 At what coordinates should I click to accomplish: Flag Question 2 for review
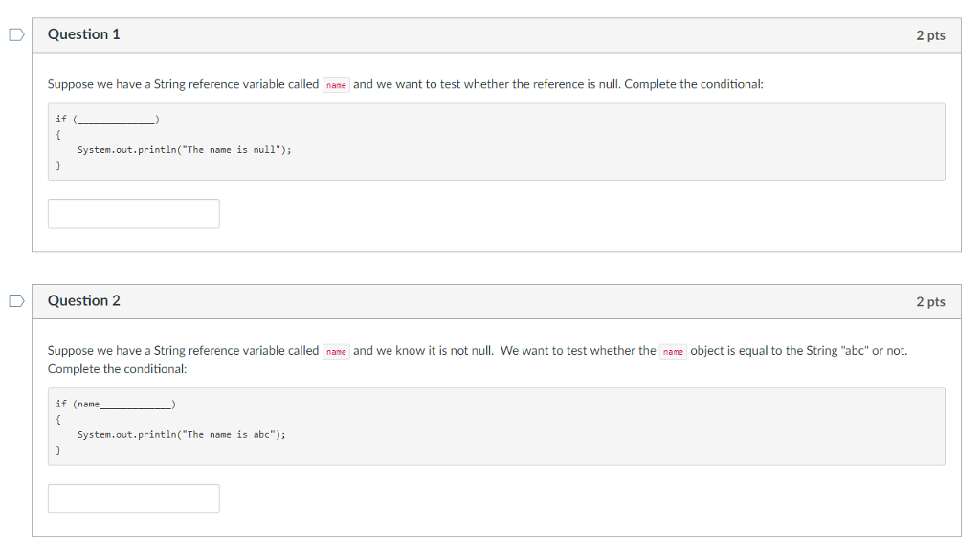point(15,301)
